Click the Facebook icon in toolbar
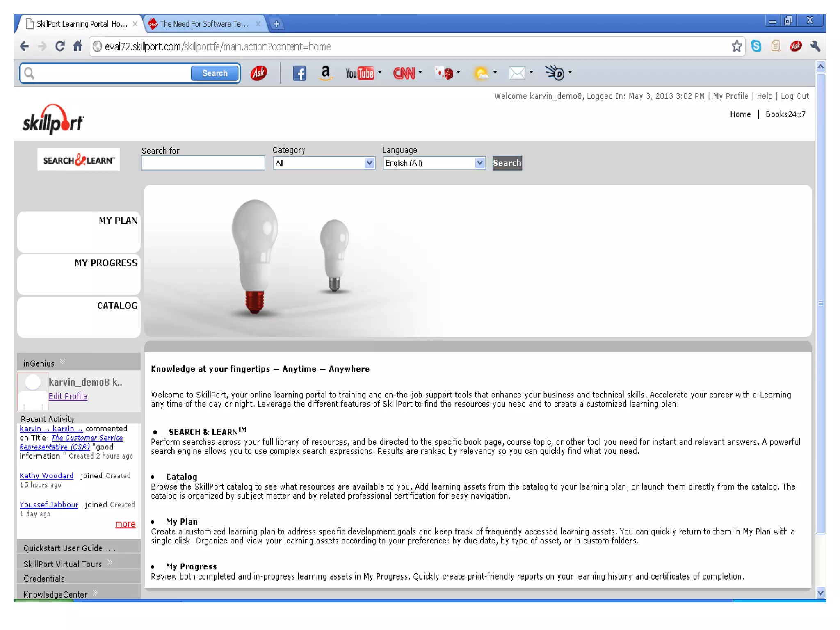 tap(299, 73)
